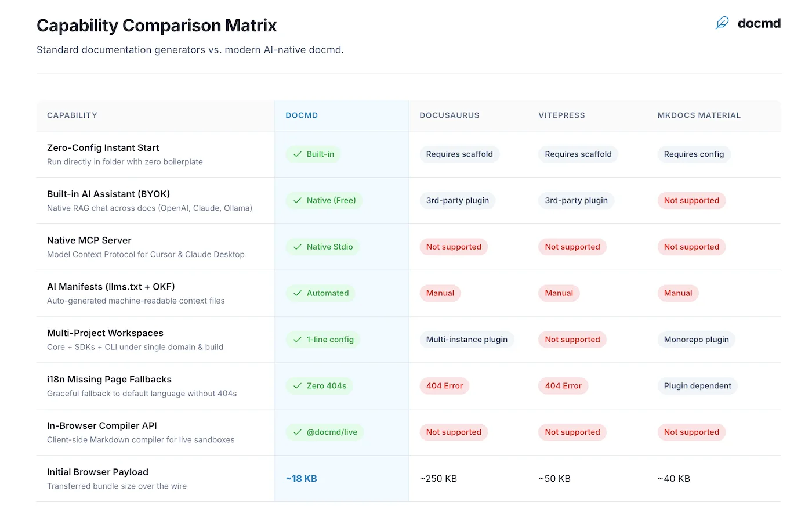
Task: Click the docmd brand name at top right
Action: 759,23
